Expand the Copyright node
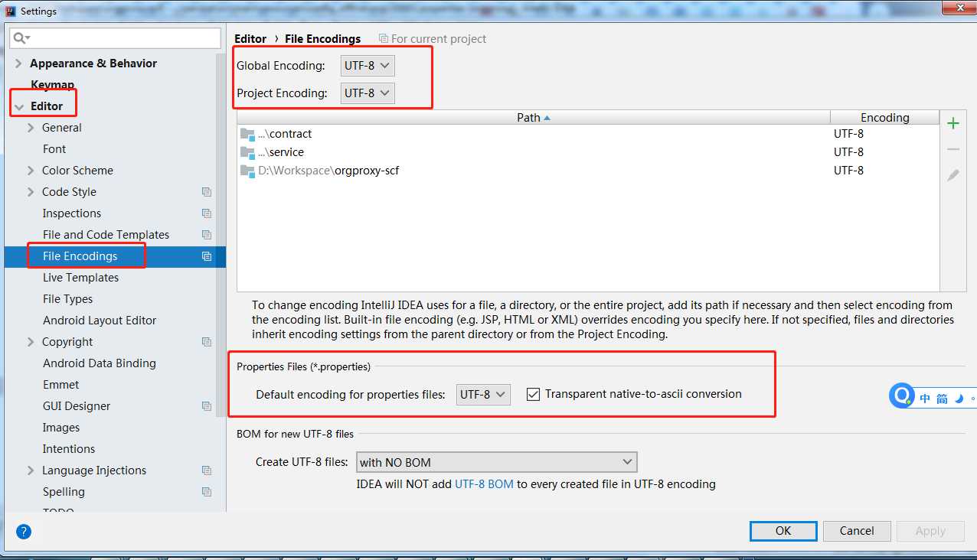977x560 pixels. click(31, 342)
